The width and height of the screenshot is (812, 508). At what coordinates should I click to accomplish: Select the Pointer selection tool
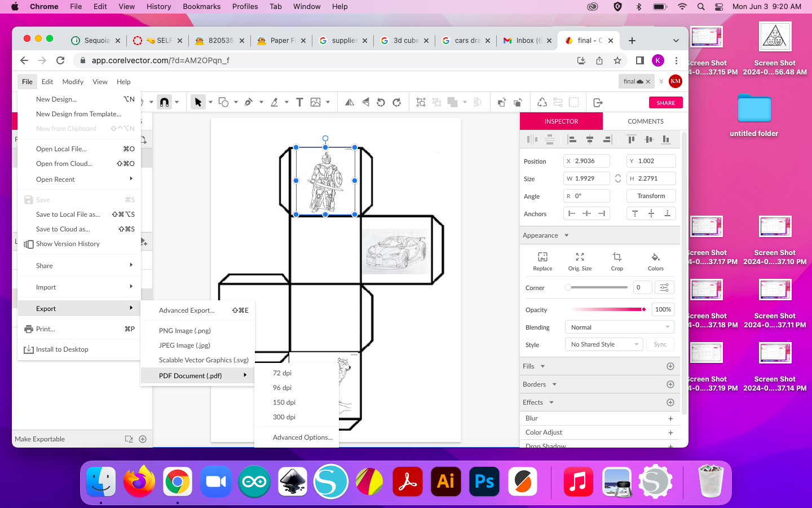point(198,102)
